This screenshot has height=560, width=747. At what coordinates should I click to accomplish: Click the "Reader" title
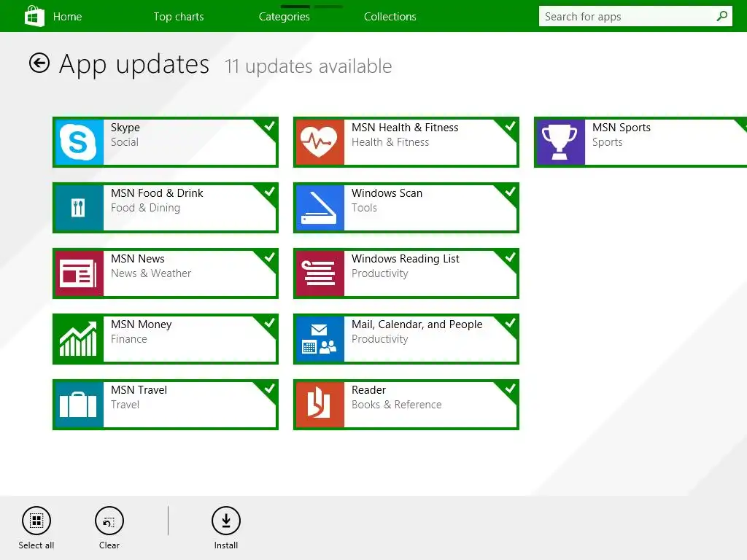click(368, 390)
